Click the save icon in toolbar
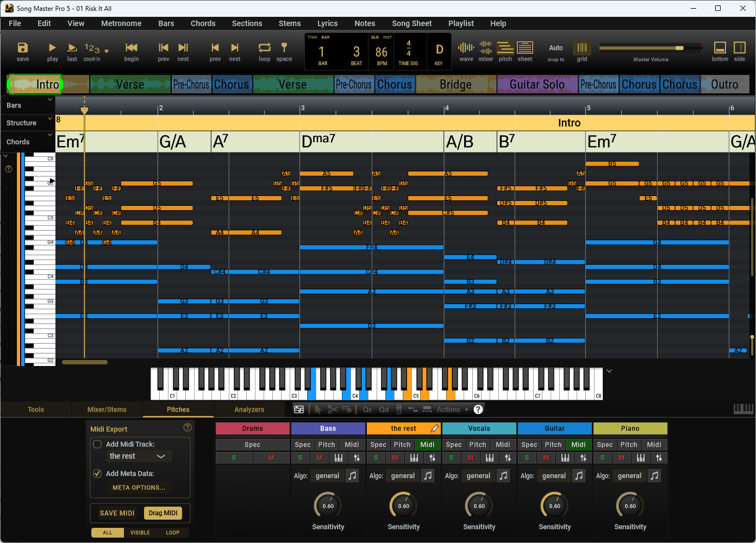 coord(23,48)
